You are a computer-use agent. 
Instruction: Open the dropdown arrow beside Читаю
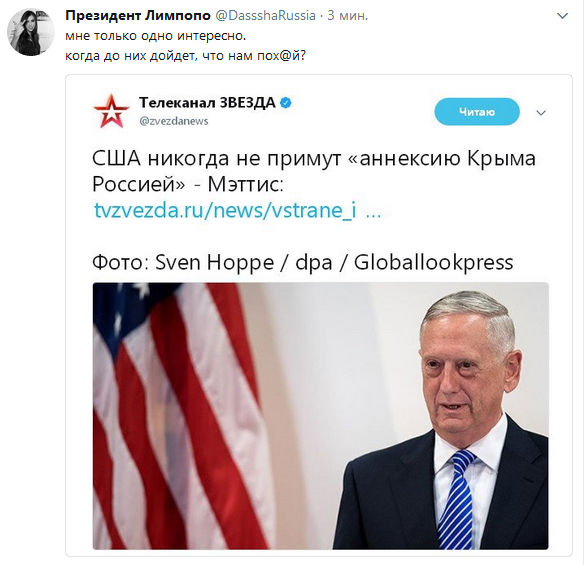[x=541, y=112]
